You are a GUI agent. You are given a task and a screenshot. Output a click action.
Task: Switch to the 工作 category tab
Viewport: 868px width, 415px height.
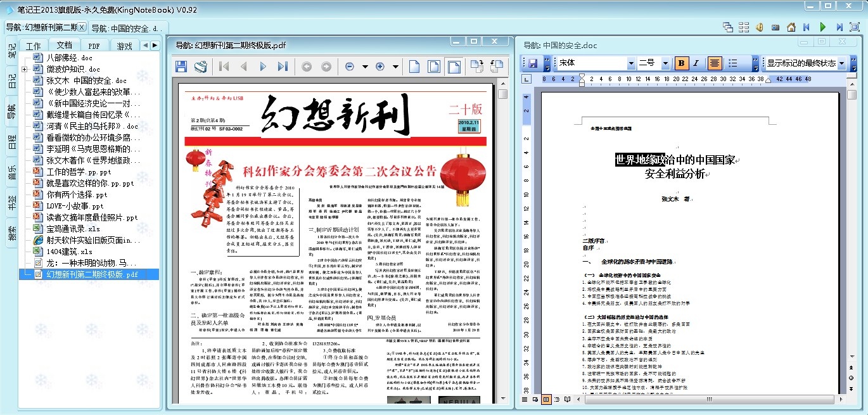(33, 46)
